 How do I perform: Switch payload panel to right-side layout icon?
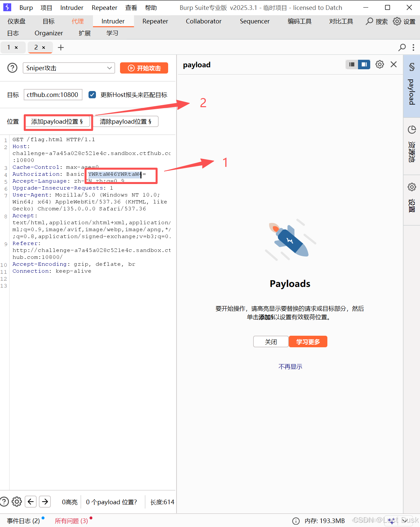point(364,64)
